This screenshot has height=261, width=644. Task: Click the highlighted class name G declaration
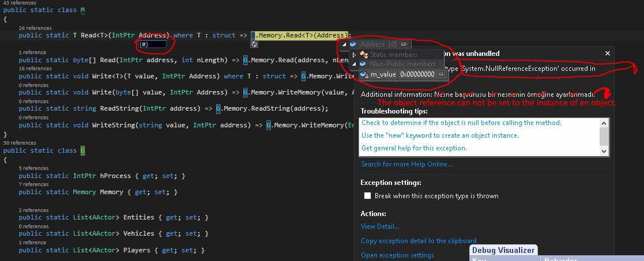(82, 150)
